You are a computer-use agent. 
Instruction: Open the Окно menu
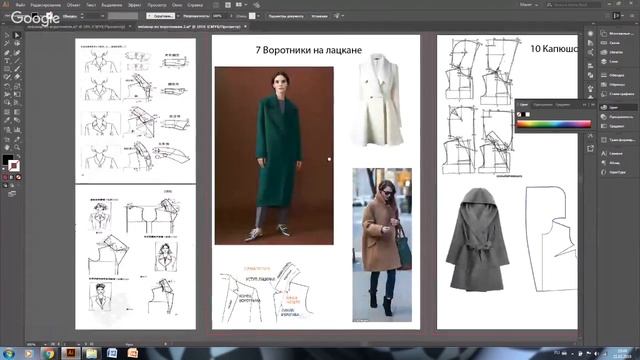click(177, 5)
